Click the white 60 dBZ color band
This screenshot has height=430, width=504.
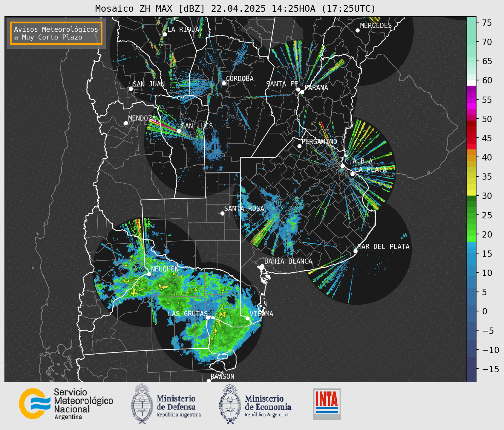coord(471,83)
